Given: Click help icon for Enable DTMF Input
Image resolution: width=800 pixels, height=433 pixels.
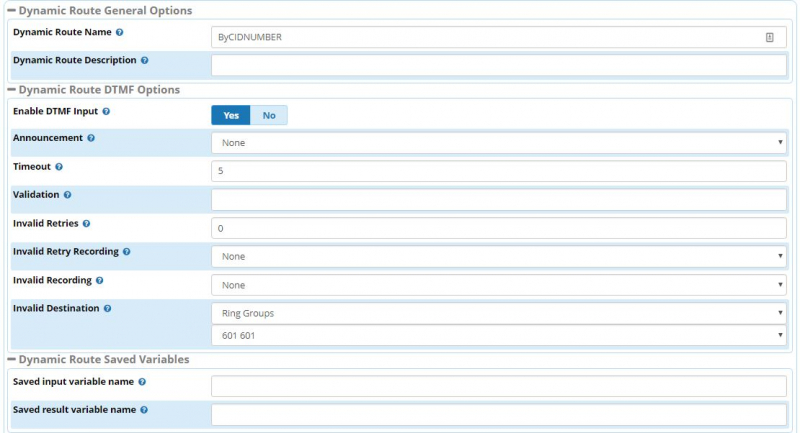Looking at the screenshot, I should click(106, 111).
